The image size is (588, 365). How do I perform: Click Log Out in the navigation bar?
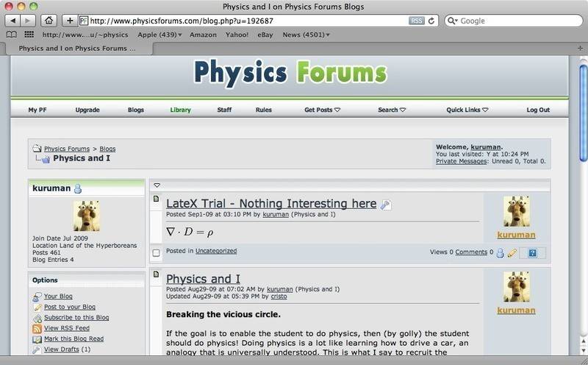tap(538, 110)
